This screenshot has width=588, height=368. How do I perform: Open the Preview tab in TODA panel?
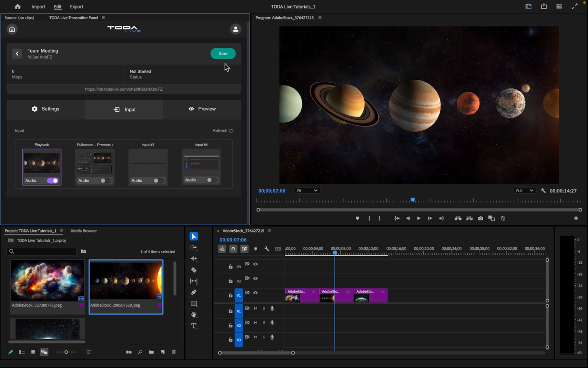[202, 109]
